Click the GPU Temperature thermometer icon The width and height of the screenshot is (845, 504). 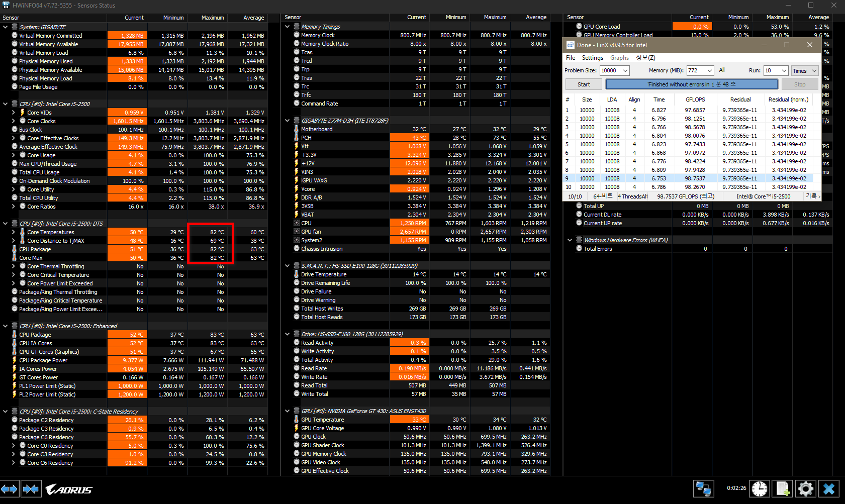297,420
